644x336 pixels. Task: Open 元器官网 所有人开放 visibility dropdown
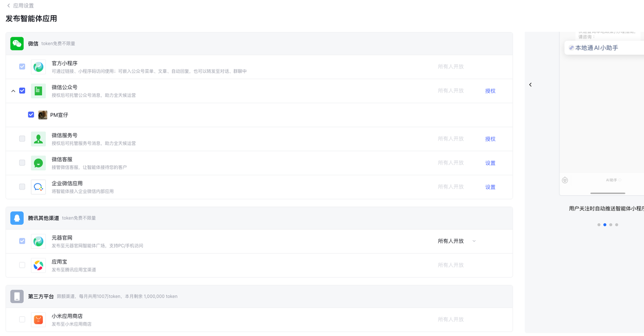coord(457,241)
